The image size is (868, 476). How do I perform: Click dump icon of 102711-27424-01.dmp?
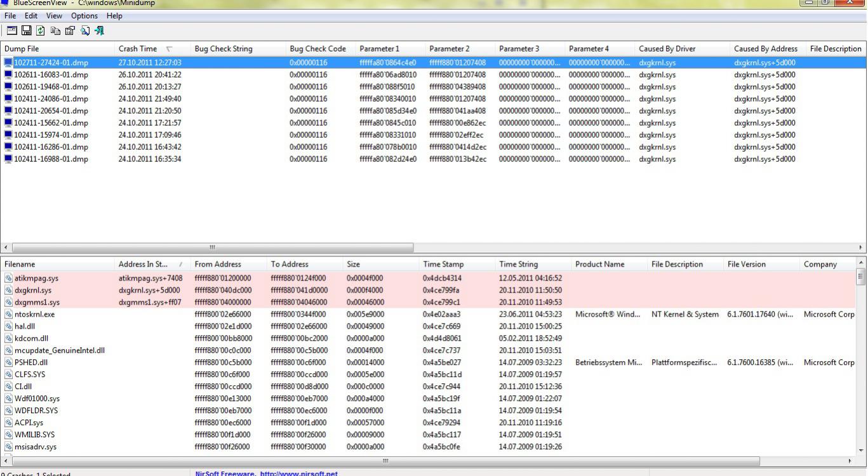click(8, 63)
